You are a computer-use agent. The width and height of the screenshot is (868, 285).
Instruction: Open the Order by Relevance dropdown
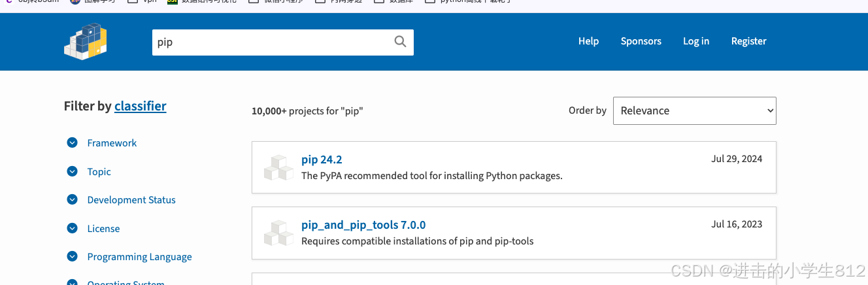pyautogui.click(x=694, y=110)
